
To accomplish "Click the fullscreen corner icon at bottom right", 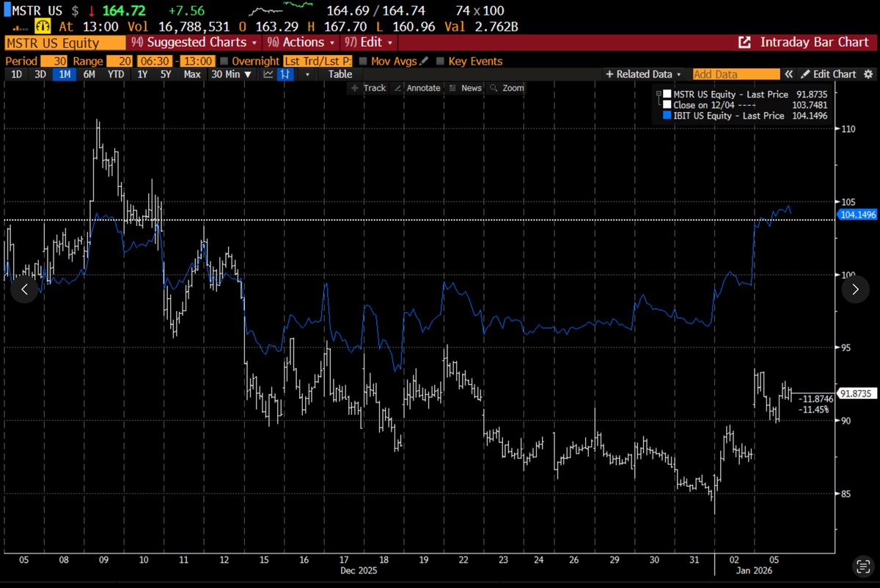I will click(x=863, y=566).
